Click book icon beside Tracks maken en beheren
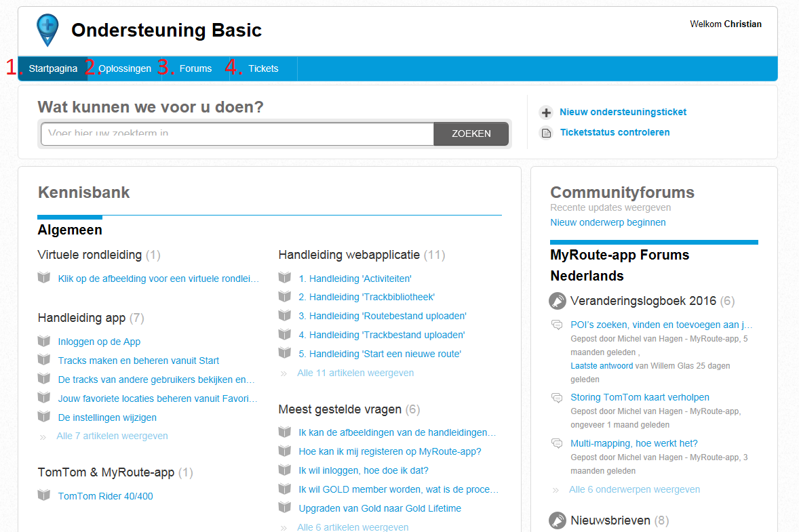This screenshot has width=799, height=532. 44,360
